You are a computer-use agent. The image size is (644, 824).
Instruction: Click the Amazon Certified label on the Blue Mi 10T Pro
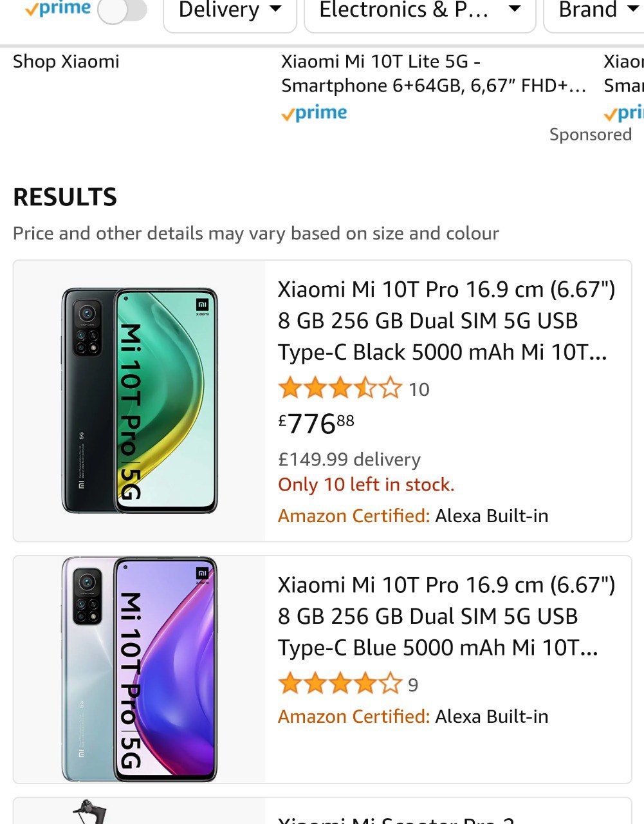point(353,716)
